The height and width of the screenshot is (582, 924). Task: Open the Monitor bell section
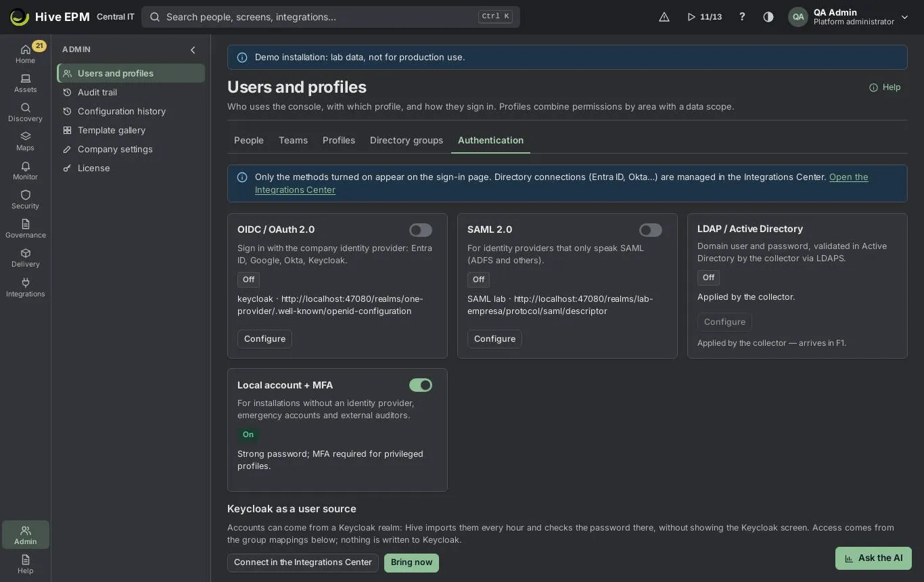coord(25,171)
